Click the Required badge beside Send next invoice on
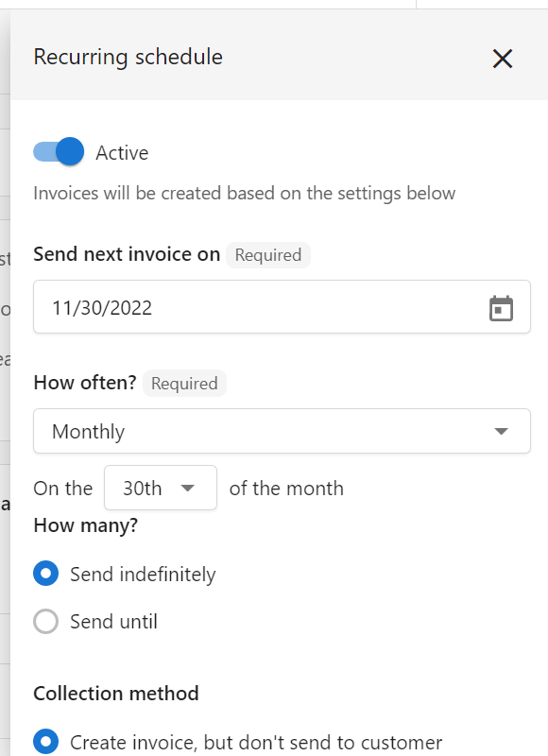Viewport: 548px width, 756px height. pos(268,255)
